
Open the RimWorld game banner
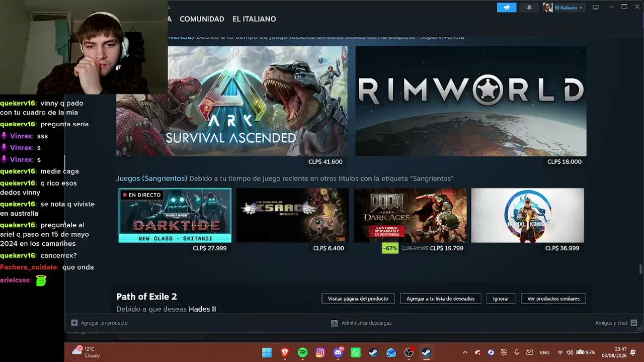tap(471, 101)
